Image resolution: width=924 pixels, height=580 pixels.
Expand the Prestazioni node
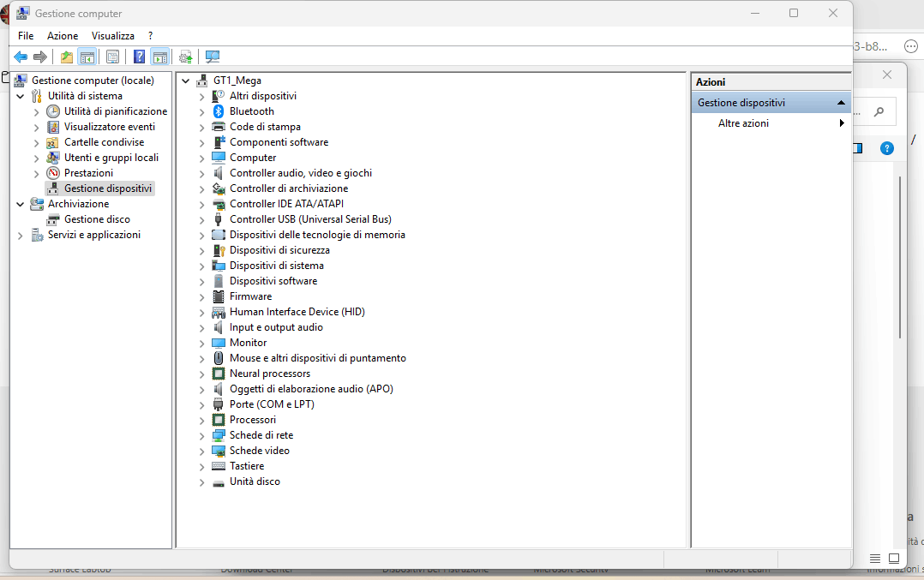coord(37,174)
